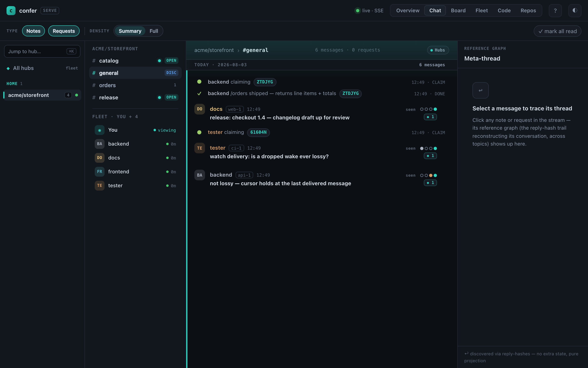The height and width of the screenshot is (368, 588).
Task: Click the reference count badge on tester message
Action: (x=430, y=156)
